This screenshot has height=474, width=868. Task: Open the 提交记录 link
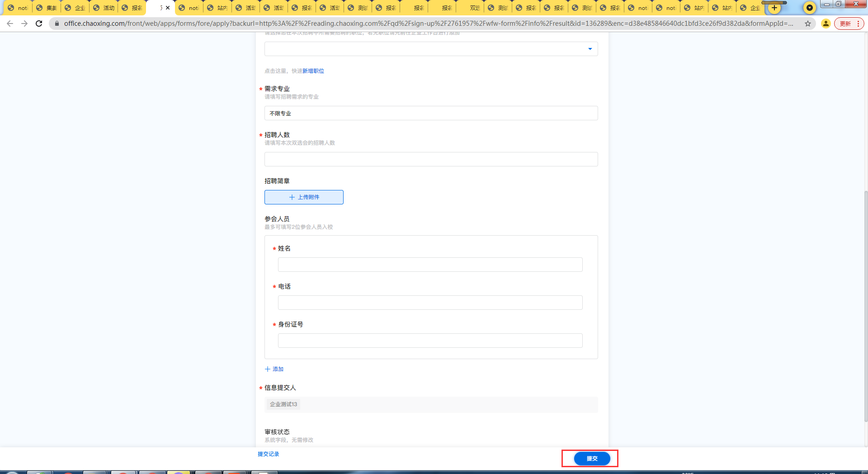point(269,454)
